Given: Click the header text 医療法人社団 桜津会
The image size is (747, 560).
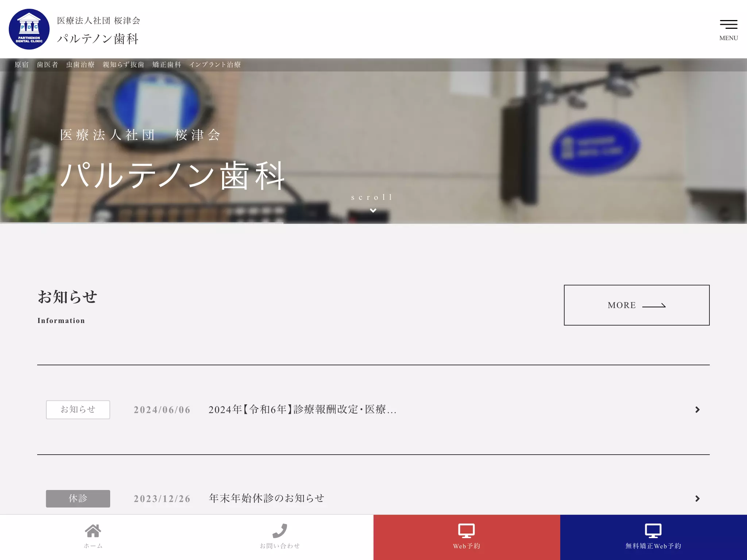Looking at the screenshot, I should pos(98,21).
